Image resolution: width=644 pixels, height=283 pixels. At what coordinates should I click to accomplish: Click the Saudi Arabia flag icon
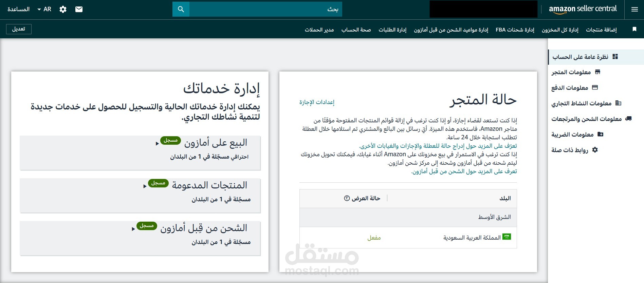[507, 237]
